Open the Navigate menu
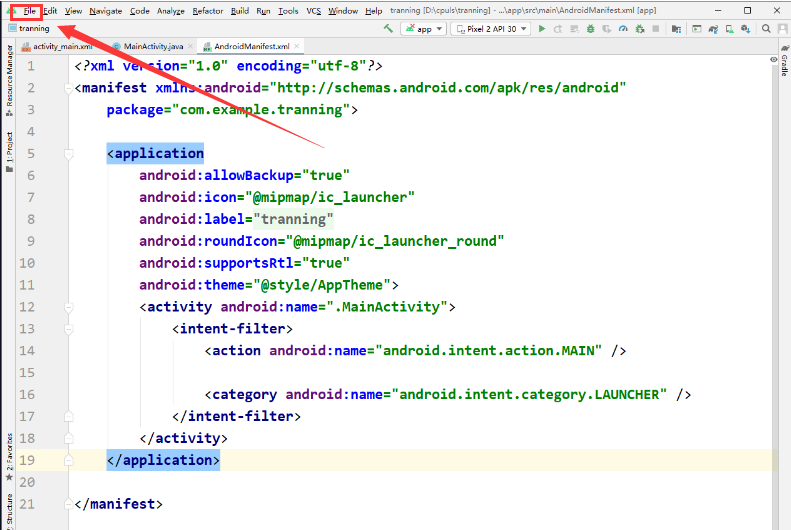The width and height of the screenshot is (791, 530). click(105, 11)
